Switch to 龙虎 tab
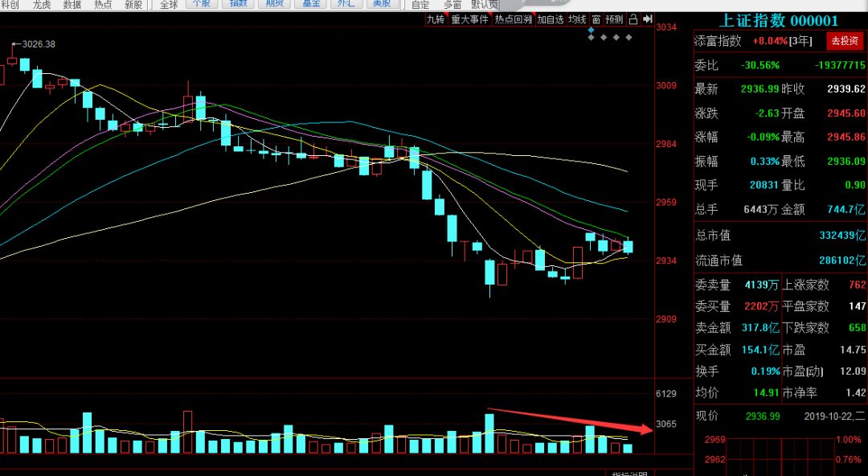Viewport: 868px width, 476px height. coord(42,5)
